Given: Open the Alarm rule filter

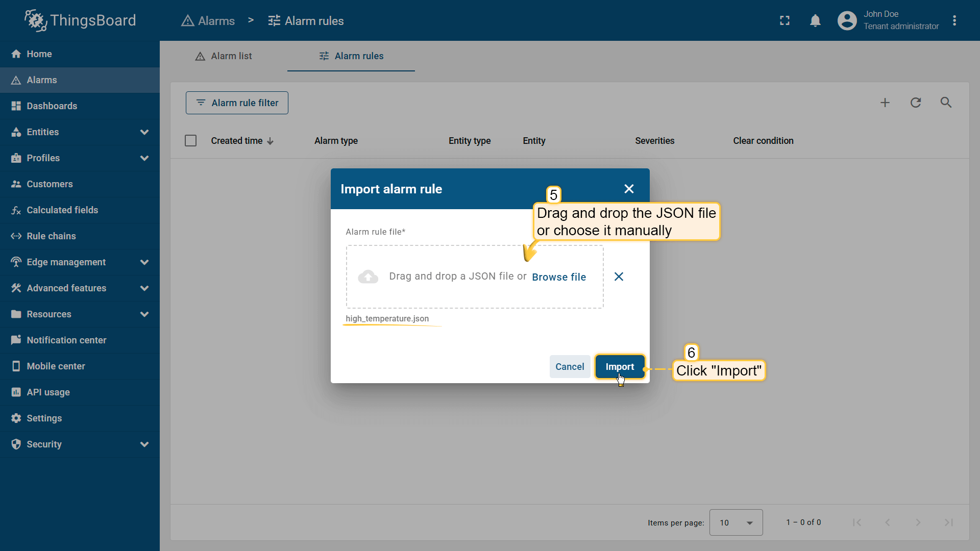Looking at the screenshot, I should pos(237,103).
